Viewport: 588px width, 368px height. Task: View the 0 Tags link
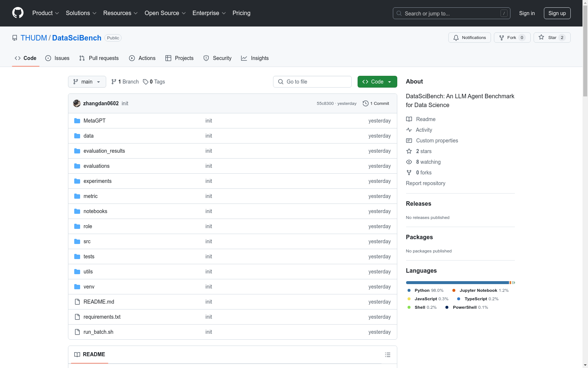(154, 82)
